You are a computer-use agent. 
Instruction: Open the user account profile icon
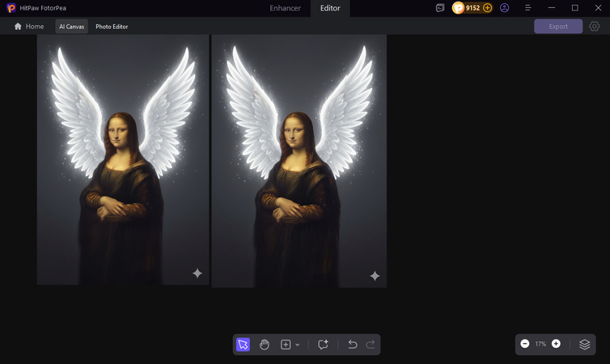(x=505, y=8)
